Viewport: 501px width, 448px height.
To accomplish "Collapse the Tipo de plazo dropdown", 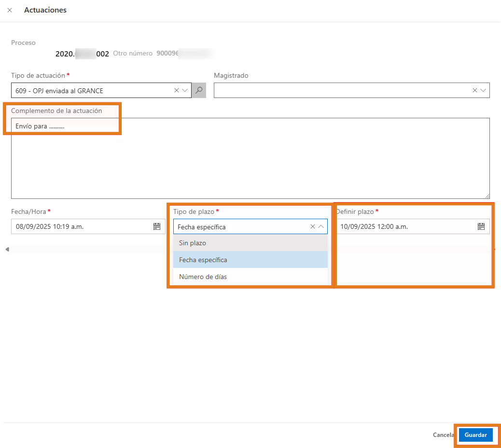I will (x=321, y=226).
